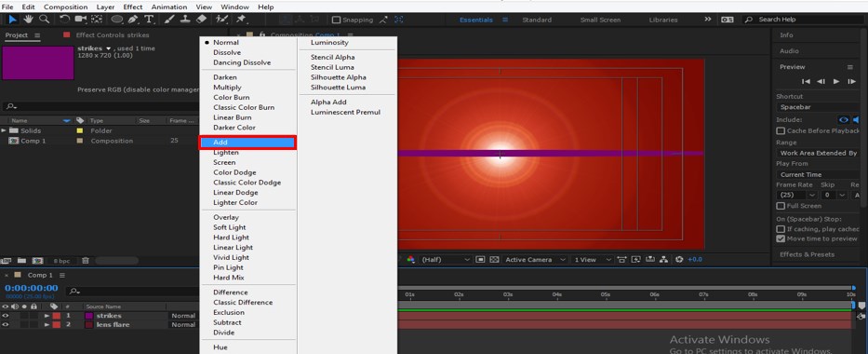Switch to Effect Controls strikes tab
868x354 pixels.
click(113, 34)
